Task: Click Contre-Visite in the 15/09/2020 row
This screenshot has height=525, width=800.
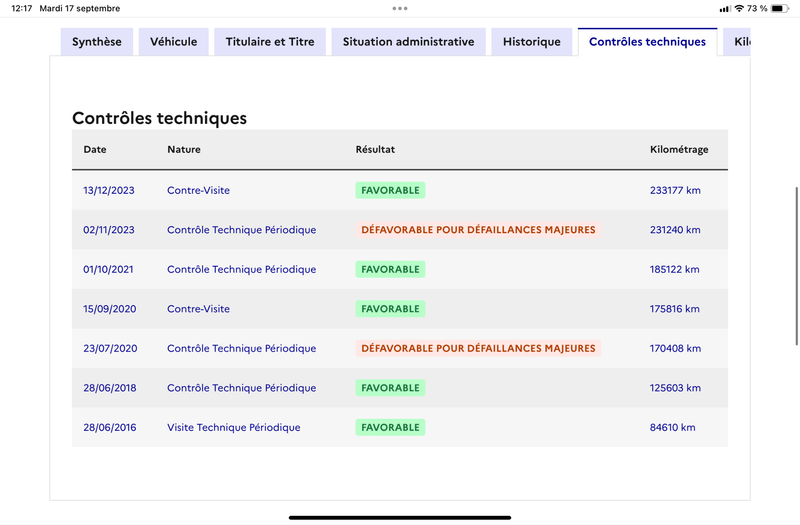Action: pos(198,309)
